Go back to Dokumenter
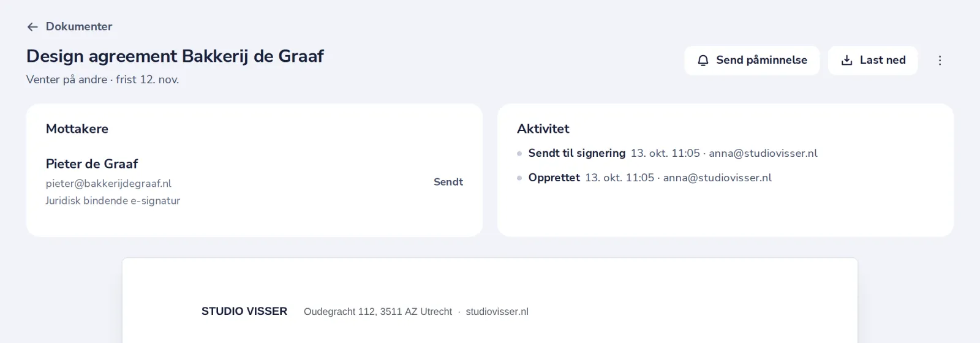980x343 pixels. tap(69, 26)
